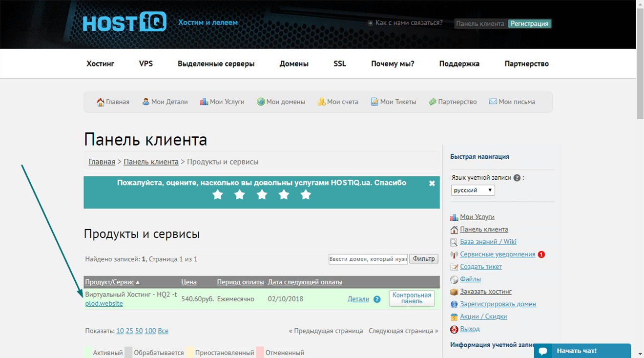Sort by Период оплаты column
The image size is (644, 358).
(241, 282)
